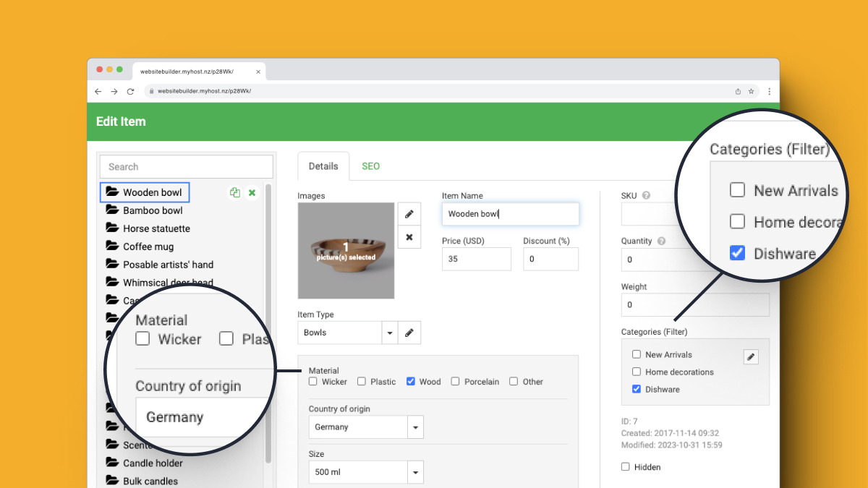Check the Wicker material checkbox

(x=313, y=382)
